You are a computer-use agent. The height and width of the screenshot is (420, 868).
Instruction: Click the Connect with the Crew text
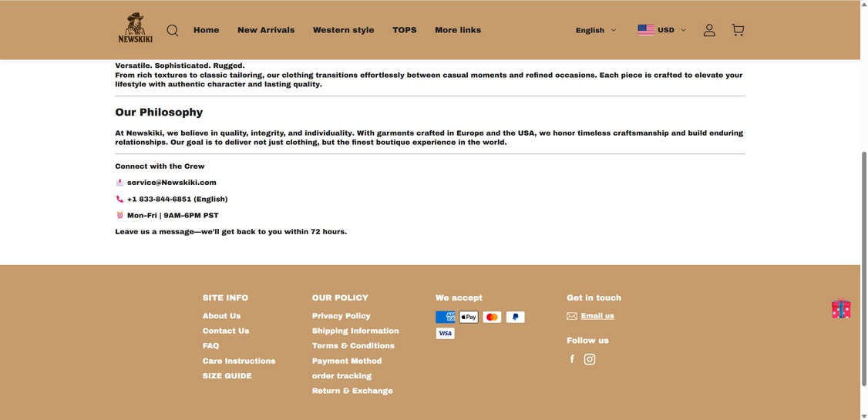[160, 166]
